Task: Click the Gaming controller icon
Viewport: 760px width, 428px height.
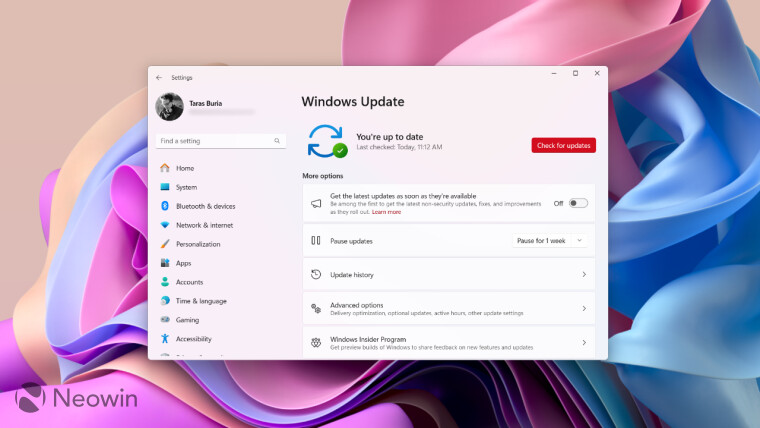Action: tap(165, 319)
